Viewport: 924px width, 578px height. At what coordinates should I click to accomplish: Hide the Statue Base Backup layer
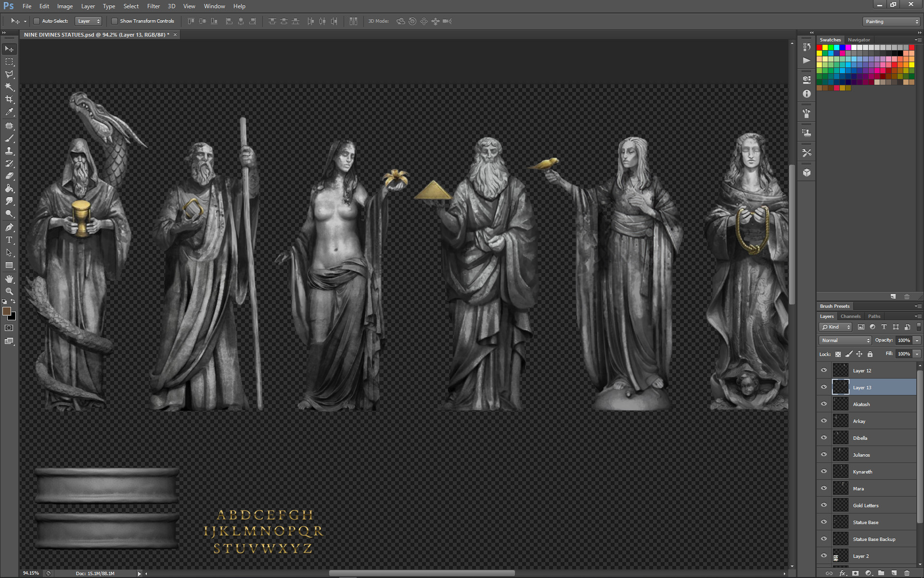pyautogui.click(x=824, y=539)
